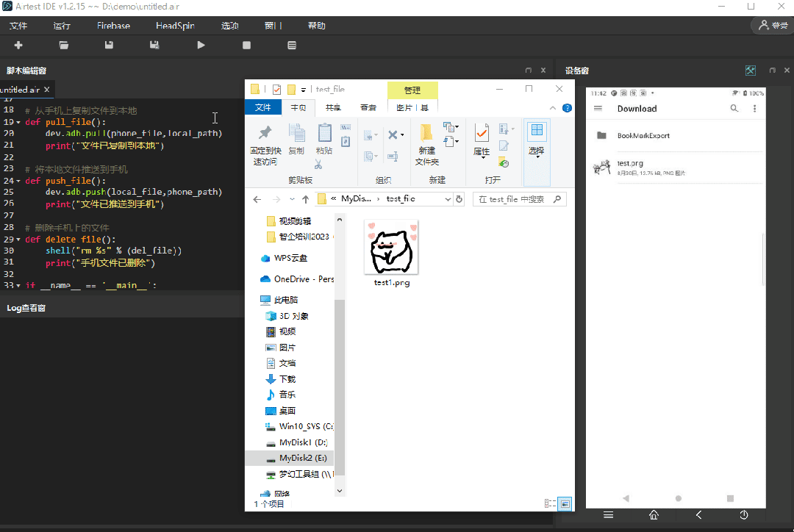Switch to the 查看 ribbon tab

(x=368, y=107)
